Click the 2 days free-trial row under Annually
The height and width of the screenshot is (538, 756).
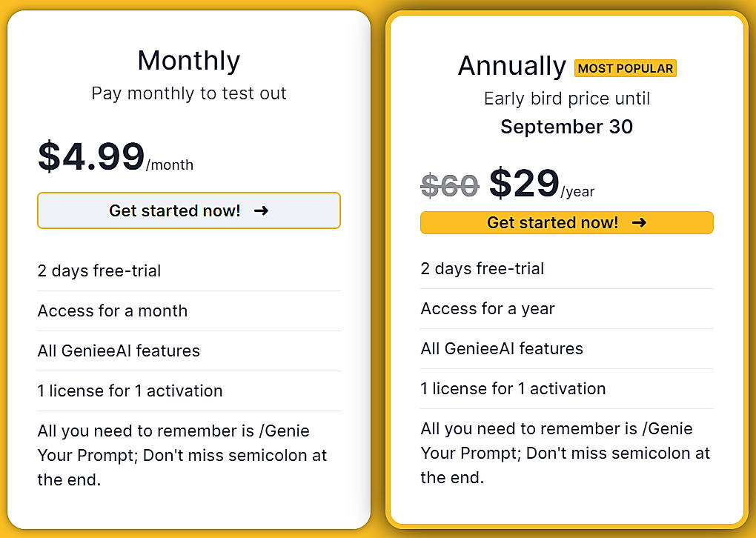pyautogui.click(x=483, y=268)
